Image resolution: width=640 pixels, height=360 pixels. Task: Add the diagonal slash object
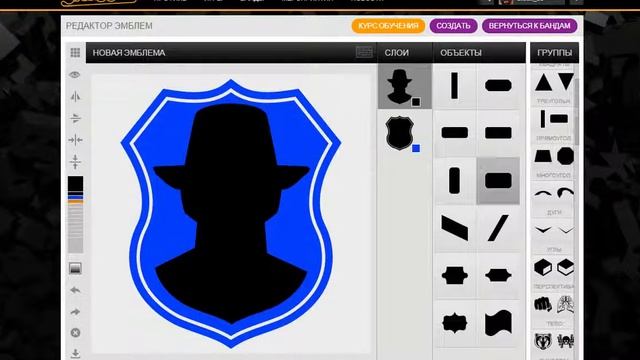tap(498, 228)
